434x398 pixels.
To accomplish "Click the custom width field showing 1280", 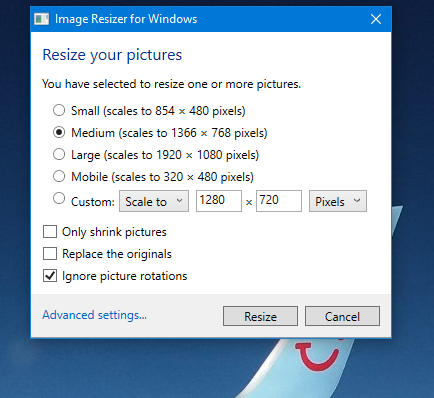I will 219,201.
